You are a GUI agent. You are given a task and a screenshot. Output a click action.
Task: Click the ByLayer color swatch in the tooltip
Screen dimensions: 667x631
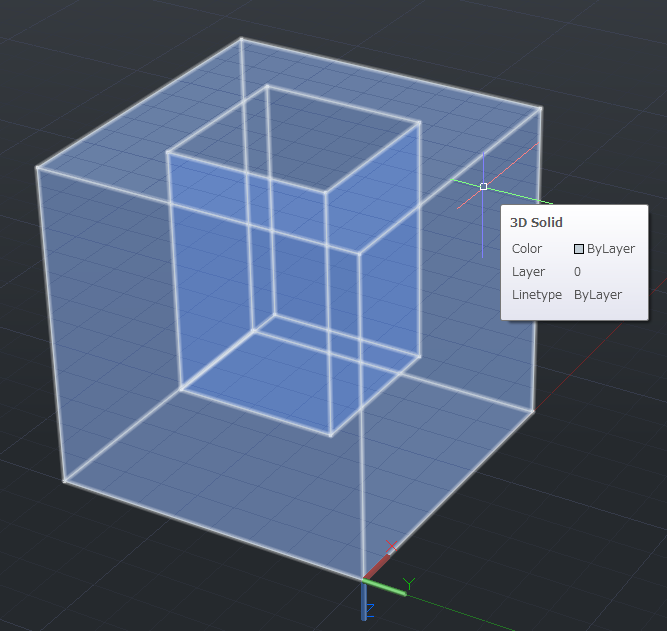point(579,249)
